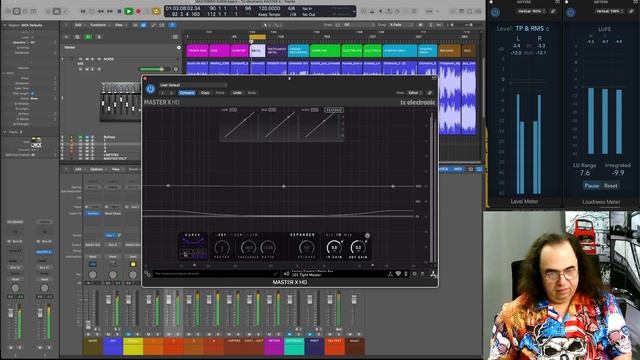Image resolution: width=640 pixels, height=360 pixels.
Task: Click the pencil edit icon in preset bar
Action: point(276,274)
